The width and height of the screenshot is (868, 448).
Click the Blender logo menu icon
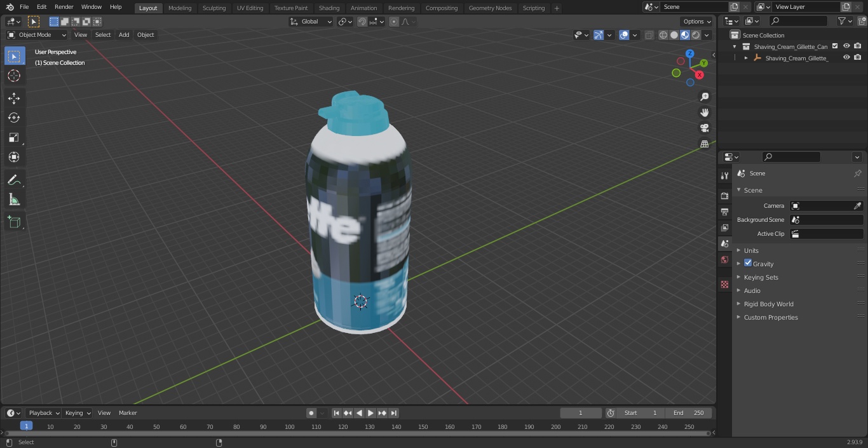tap(10, 7)
